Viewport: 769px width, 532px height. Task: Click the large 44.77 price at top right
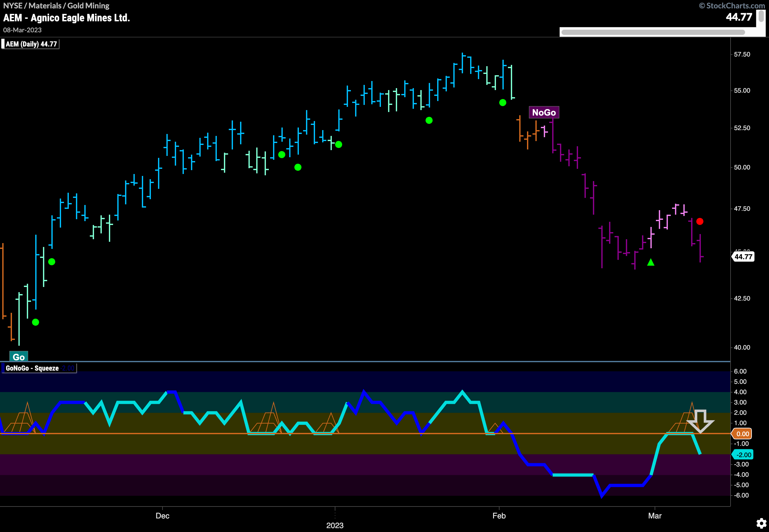click(739, 17)
